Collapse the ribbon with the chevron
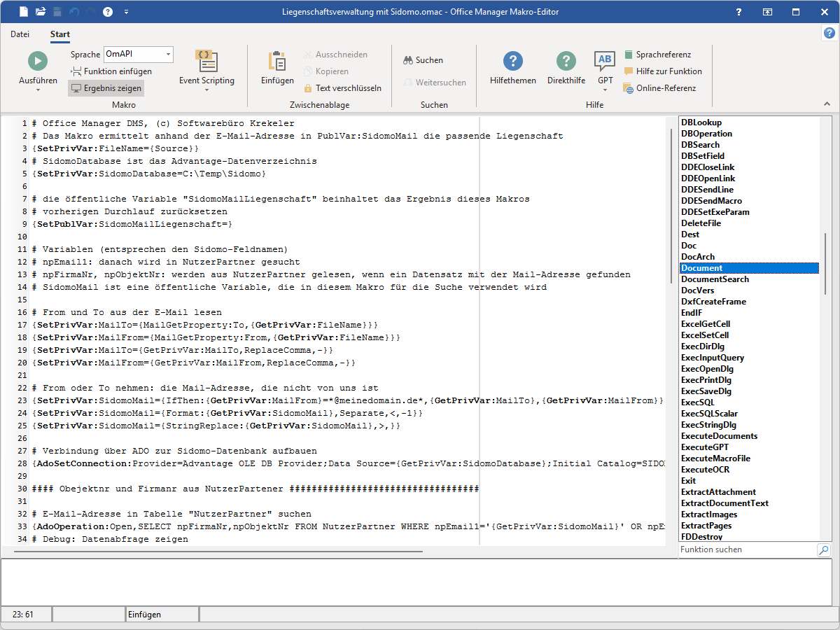Viewport: 840px width, 630px height. [828, 104]
